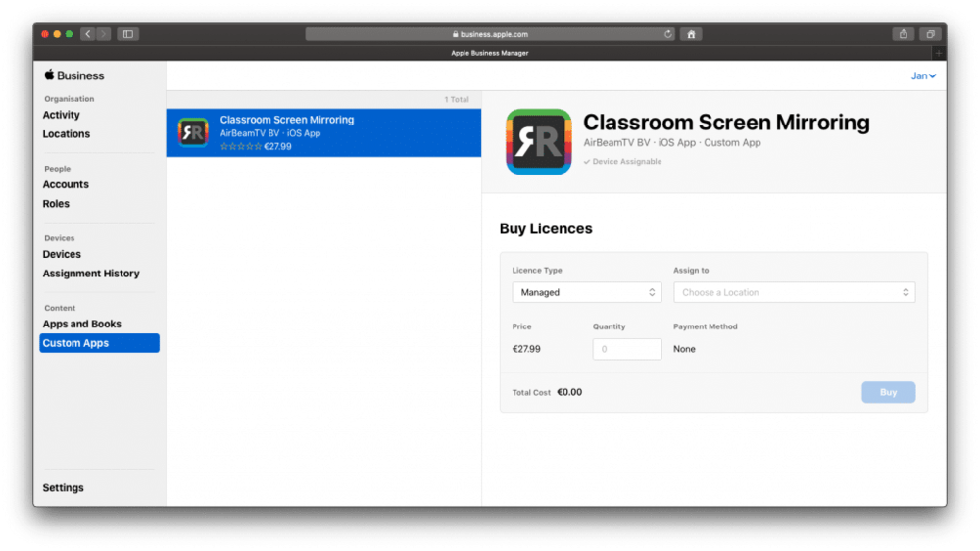The width and height of the screenshot is (980, 551).
Task: Click the €27.99 price under Price
Action: point(526,349)
